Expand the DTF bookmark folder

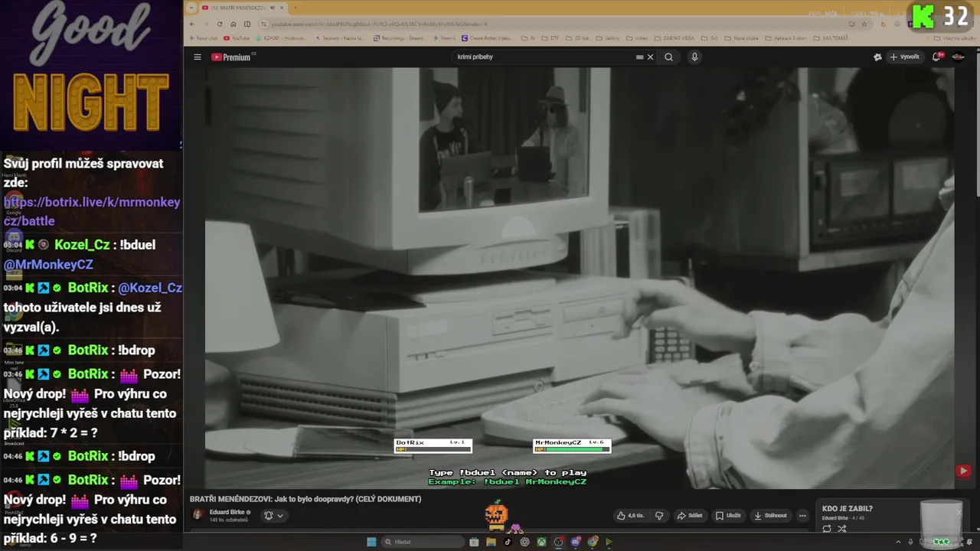coord(550,38)
